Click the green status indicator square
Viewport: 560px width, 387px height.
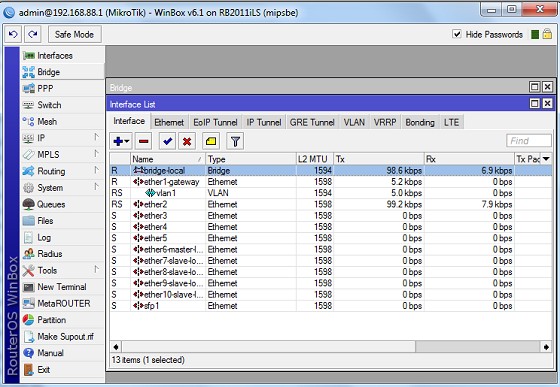pyautogui.click(x=535, y=34)
